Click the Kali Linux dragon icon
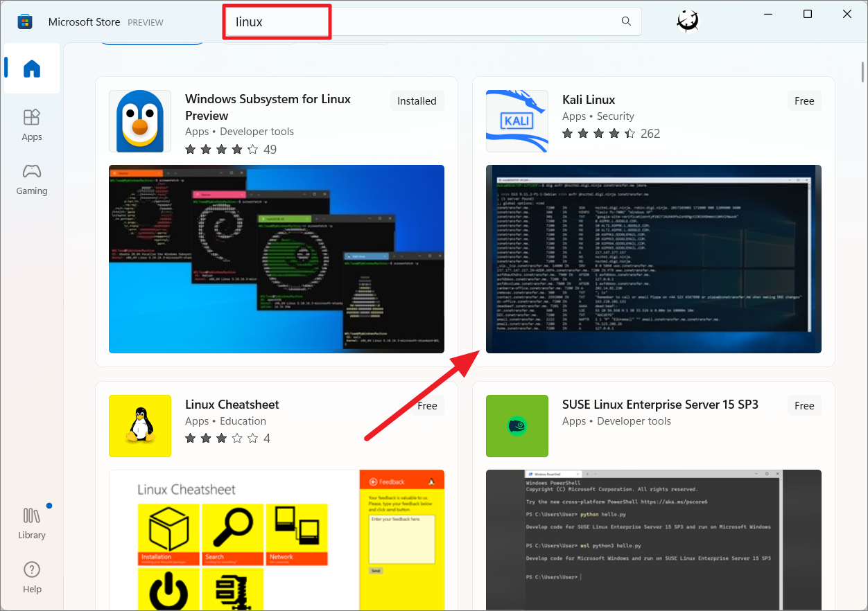Image resolution: width=868 pixels, height=611 pixels. point(517,121)
